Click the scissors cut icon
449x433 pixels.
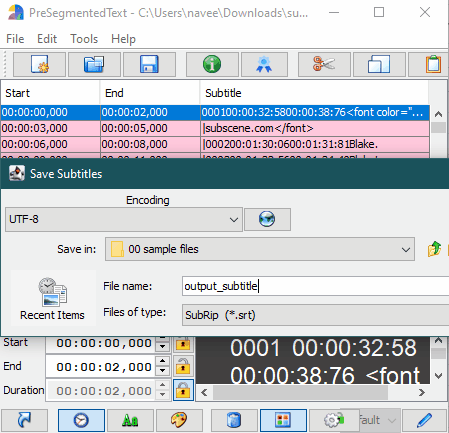pos(324,64)
